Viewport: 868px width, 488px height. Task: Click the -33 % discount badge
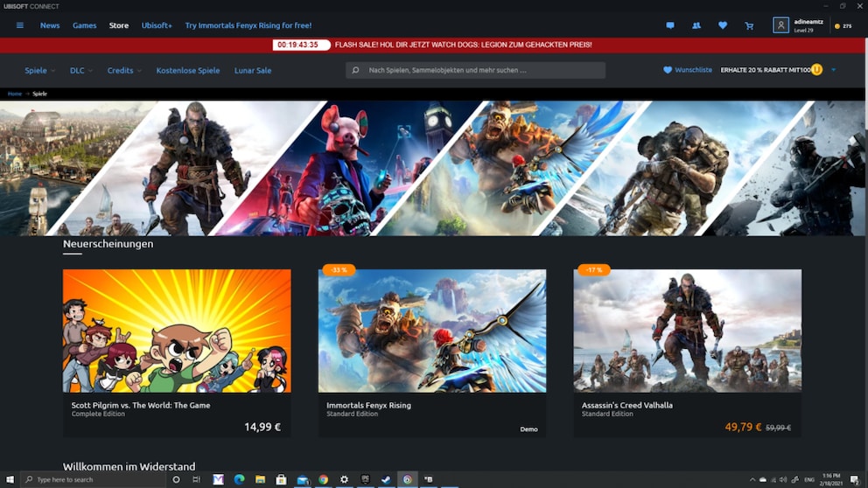339,270
